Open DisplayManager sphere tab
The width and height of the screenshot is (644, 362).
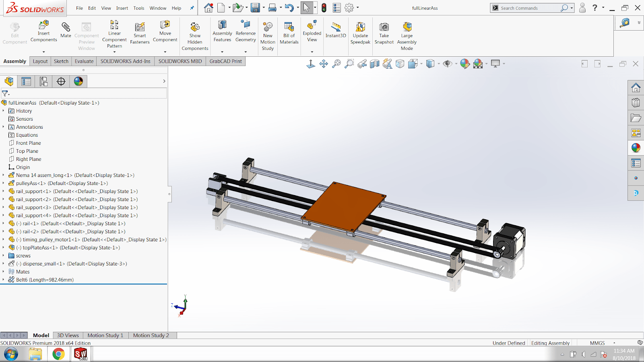[78, 81]
